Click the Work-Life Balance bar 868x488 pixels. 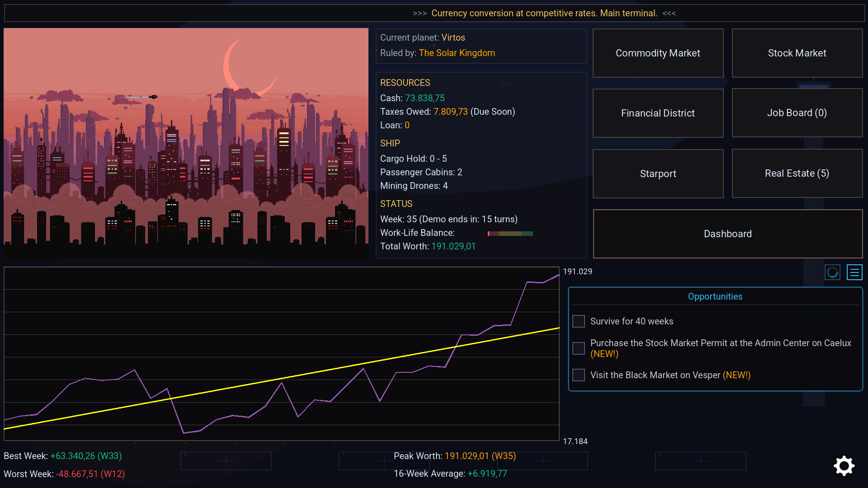(x=510, y=234)
